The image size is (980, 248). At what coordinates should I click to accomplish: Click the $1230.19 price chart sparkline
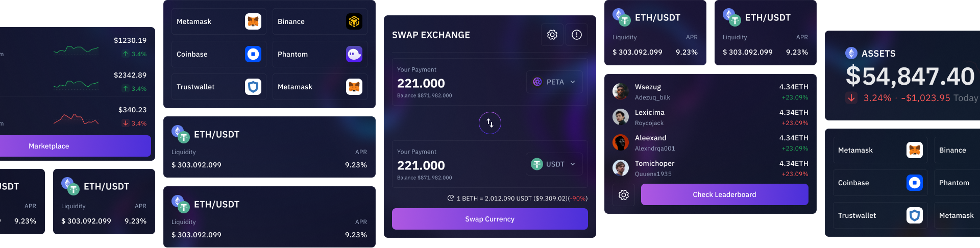76,49
